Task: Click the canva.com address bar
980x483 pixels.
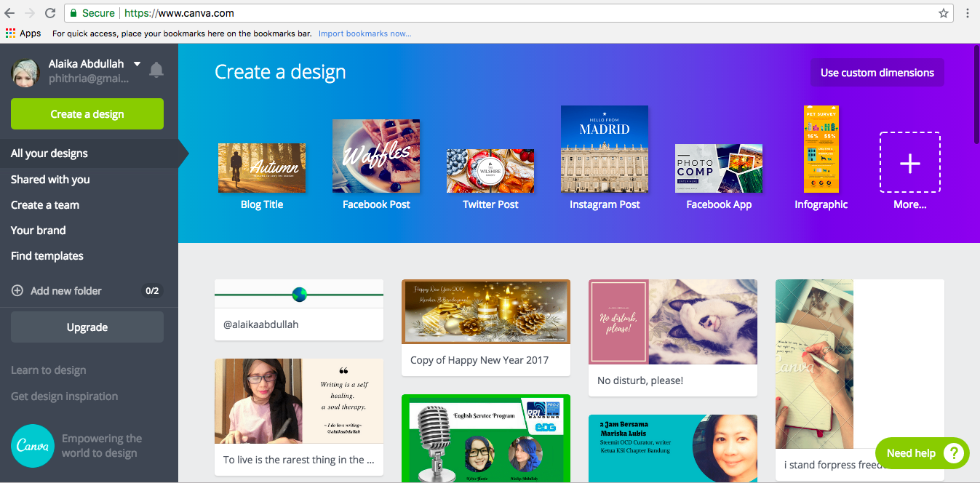Action: tap(509, 13)
